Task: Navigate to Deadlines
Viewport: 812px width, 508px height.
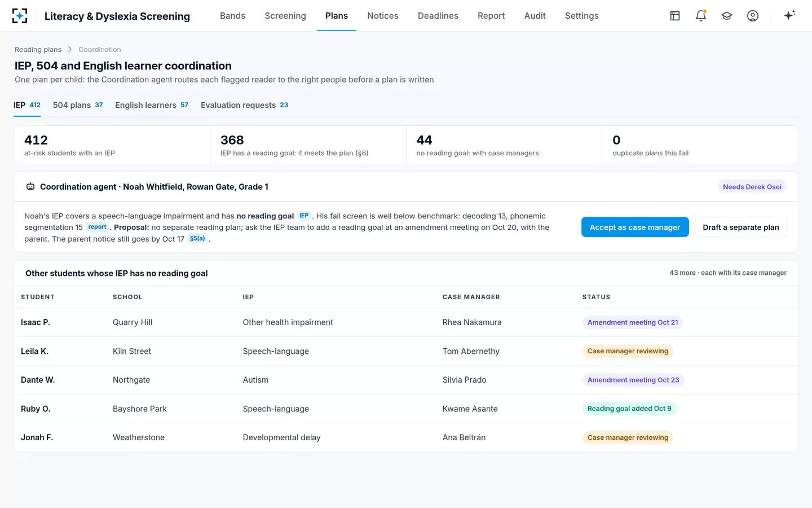Action: 438,16
